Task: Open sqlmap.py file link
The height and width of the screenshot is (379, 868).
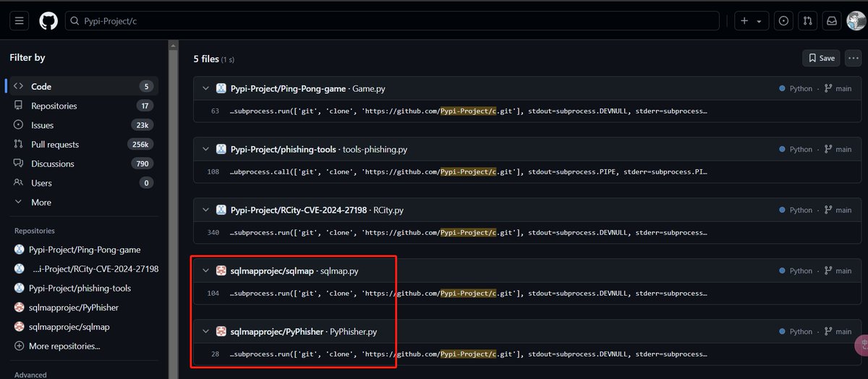Action: pos(339,271)
